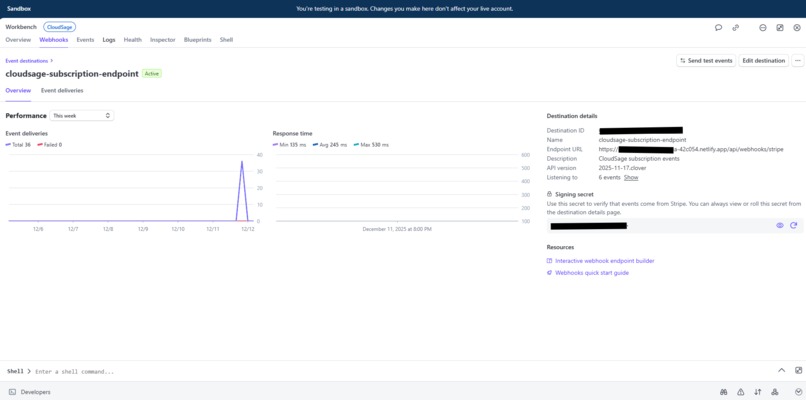Click the terminal icon beside Developers
806x400 pixels.
12,392
